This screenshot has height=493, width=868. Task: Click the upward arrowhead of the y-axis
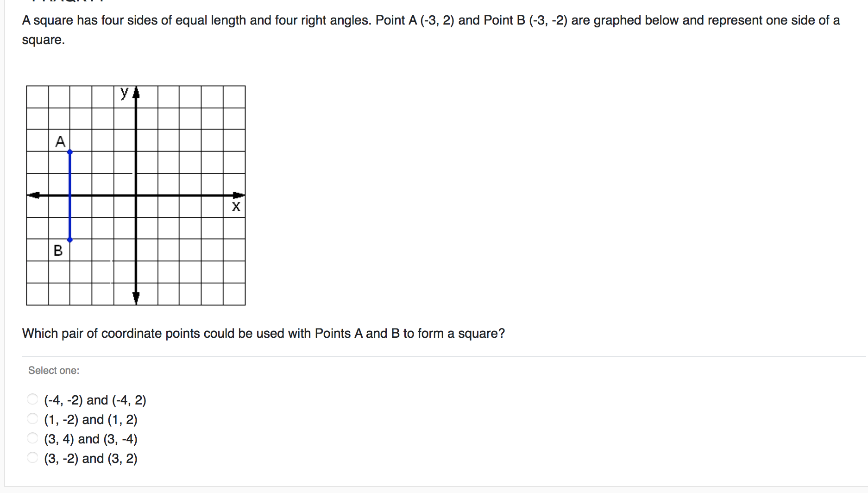tap(136, 92)
